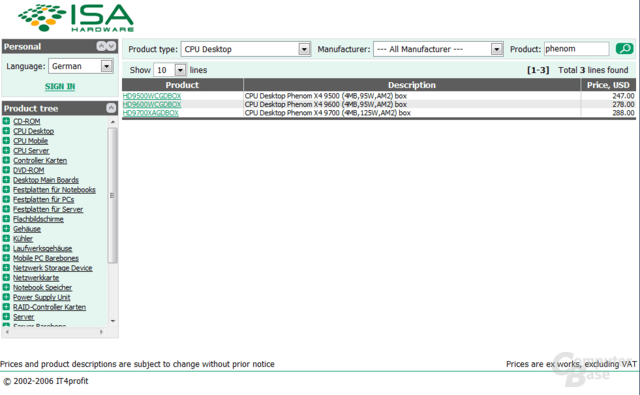This screenshot has width=640, height=395.
Task: Click the ISA Hardware logo
Action: (76, 18)
